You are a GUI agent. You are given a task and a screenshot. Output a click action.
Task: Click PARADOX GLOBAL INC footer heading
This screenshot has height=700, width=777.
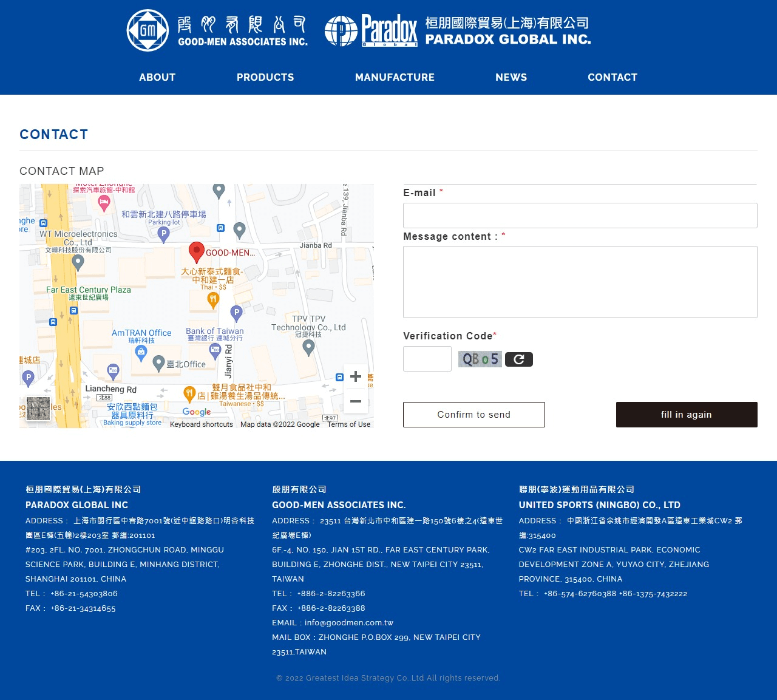(76, 505)
